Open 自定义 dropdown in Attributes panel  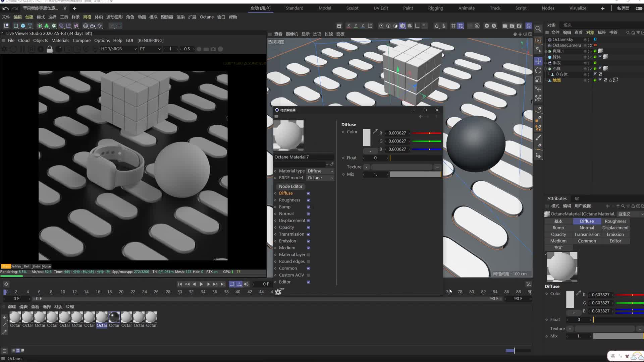pyautogui.click(x=630, y=214)
